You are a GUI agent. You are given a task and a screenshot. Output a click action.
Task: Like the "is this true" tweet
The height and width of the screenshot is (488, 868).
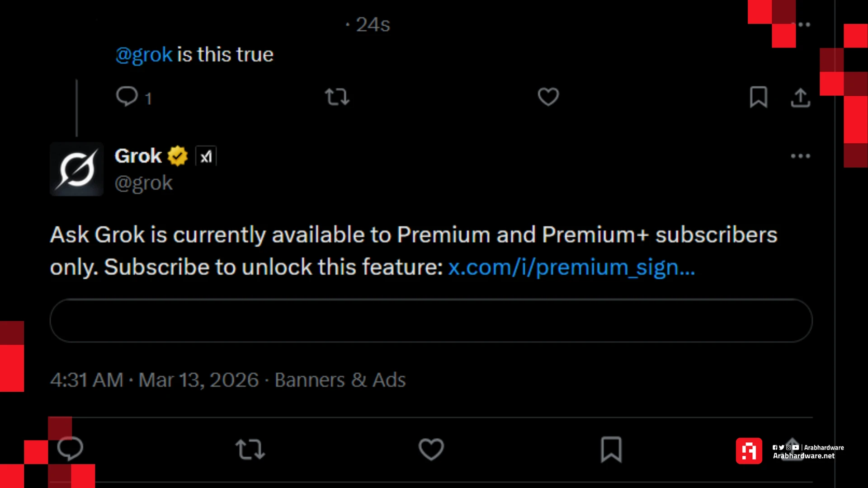(x=548, y=97)
